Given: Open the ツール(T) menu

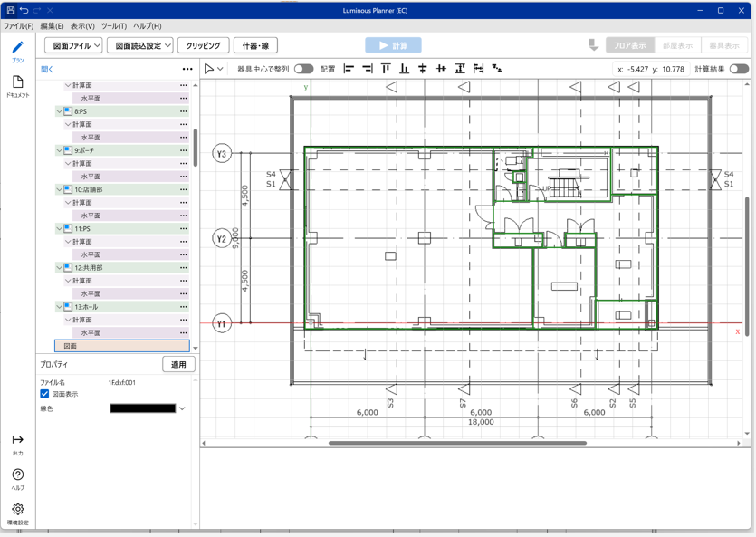Looking at the screenshot, I should 113,26.
